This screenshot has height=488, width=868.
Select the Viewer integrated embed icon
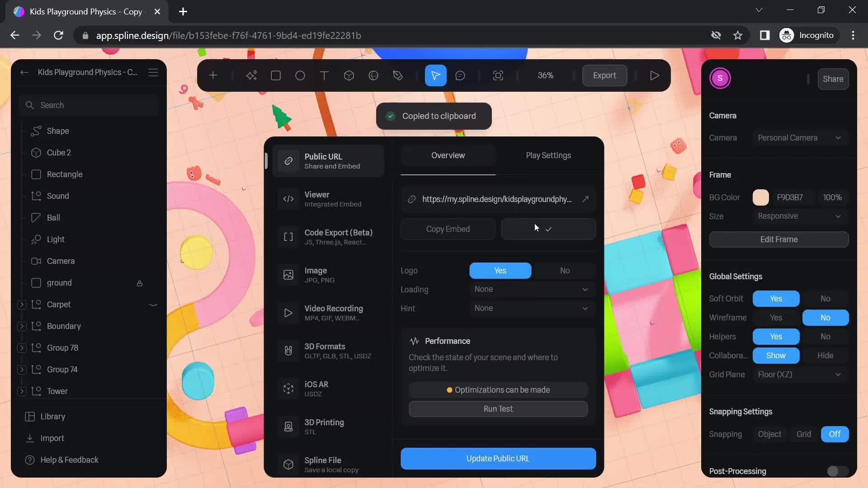click(x=288, y=198)
